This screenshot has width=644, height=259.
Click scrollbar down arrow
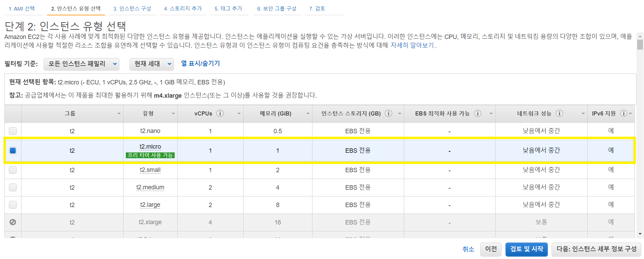coord(640,234)
